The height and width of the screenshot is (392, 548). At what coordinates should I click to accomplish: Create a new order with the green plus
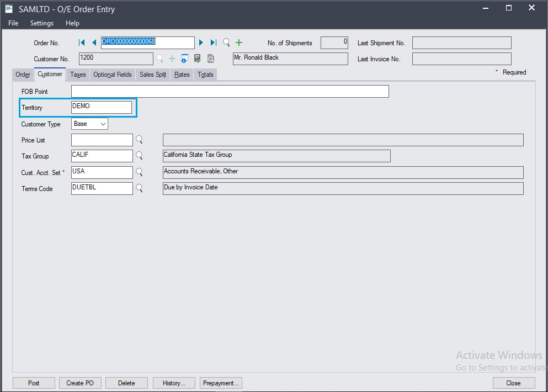[239, 43]
